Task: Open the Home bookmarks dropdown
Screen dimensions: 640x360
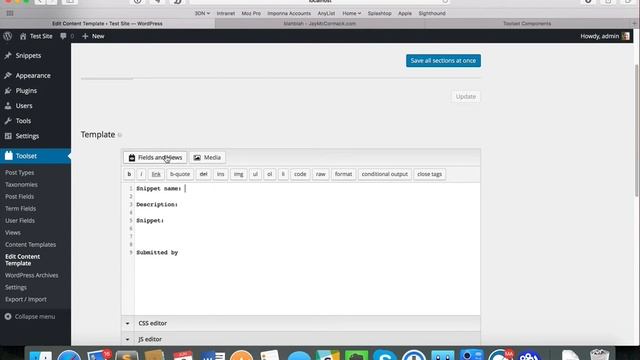Action: coord(351,13)
